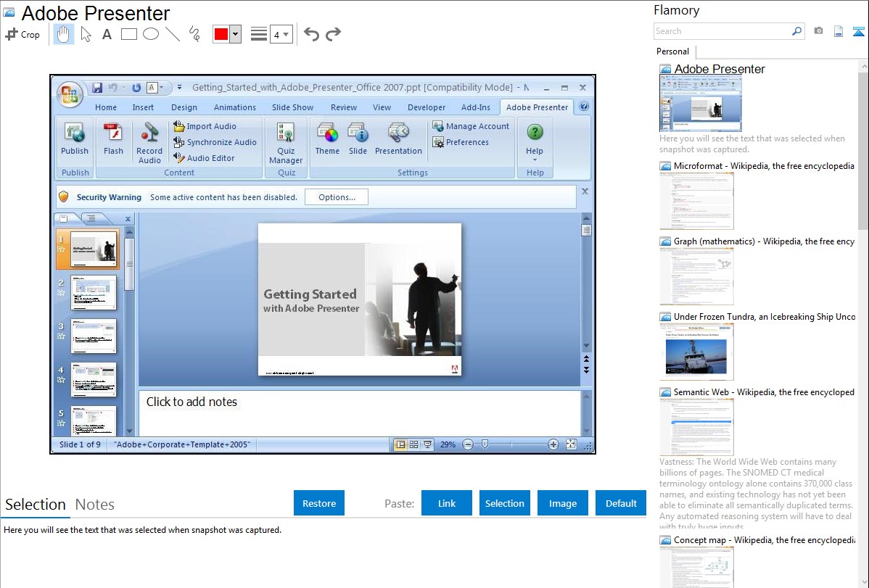The height and width of the screenshot is (588, 869).
Task: Open the color picker dropdown arrow
Action: pyautogui.click(x=236, y=34)
